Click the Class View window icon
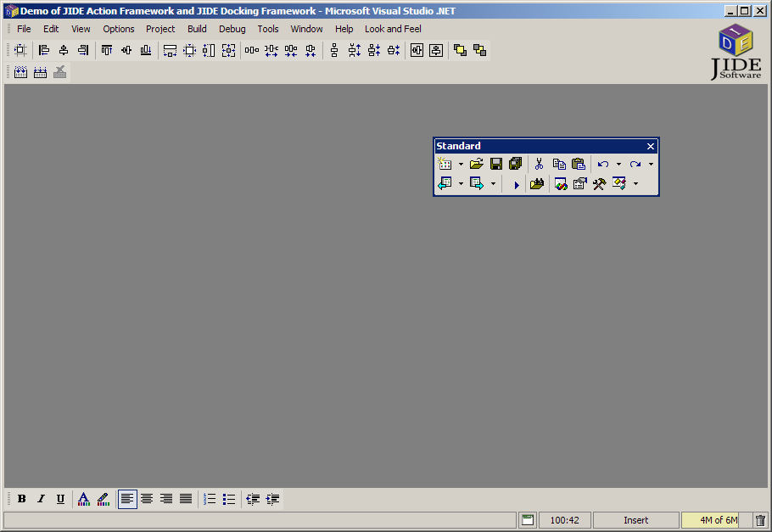 619,184
